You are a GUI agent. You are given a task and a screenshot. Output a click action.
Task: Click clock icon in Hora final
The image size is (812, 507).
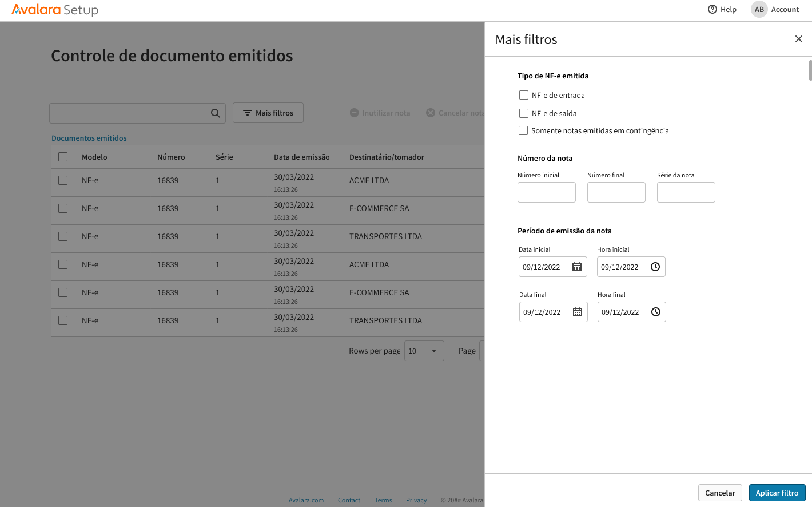(x=656, y=312)
